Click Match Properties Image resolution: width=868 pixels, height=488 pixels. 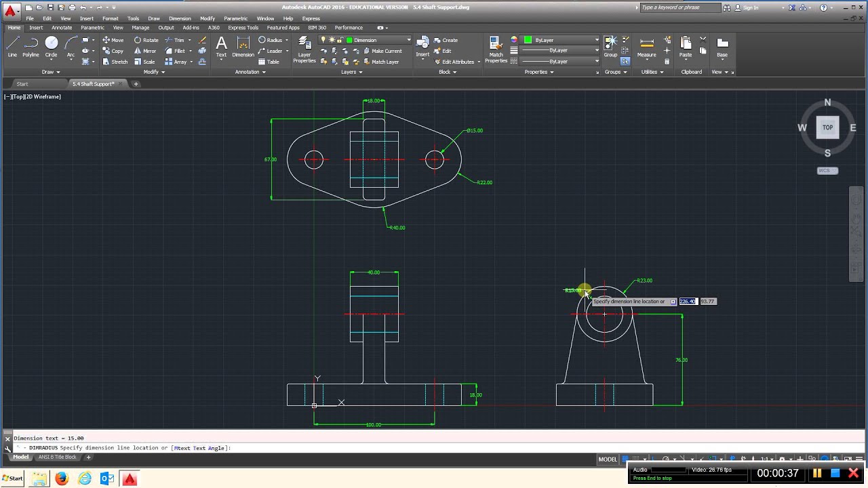[x=496, y=49]
